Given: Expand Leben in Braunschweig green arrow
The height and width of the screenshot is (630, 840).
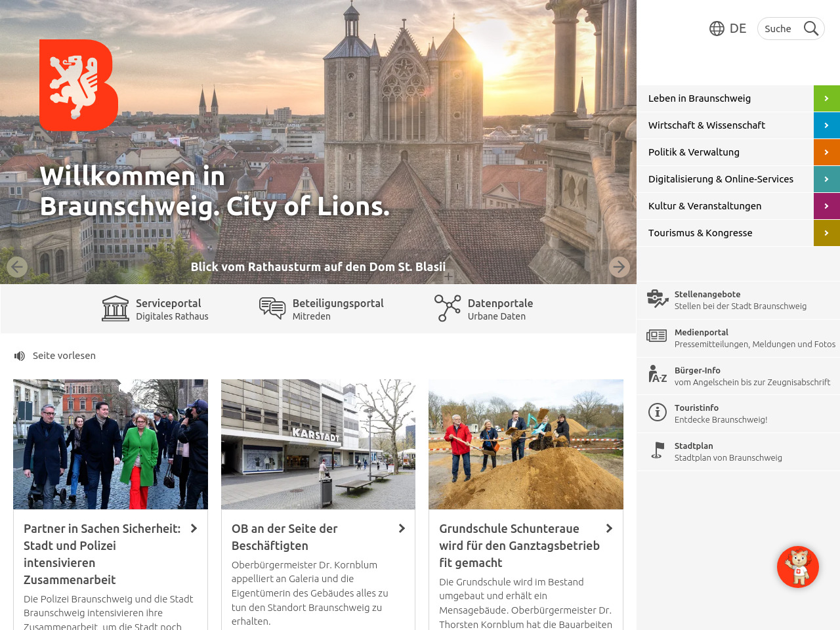Looking at the screenshot, I should (x=826, y=98).
